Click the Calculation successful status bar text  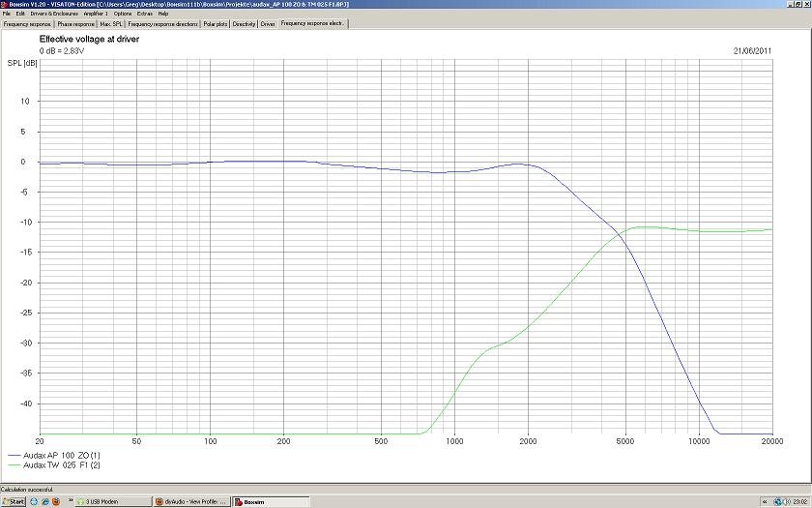[27, 490]
